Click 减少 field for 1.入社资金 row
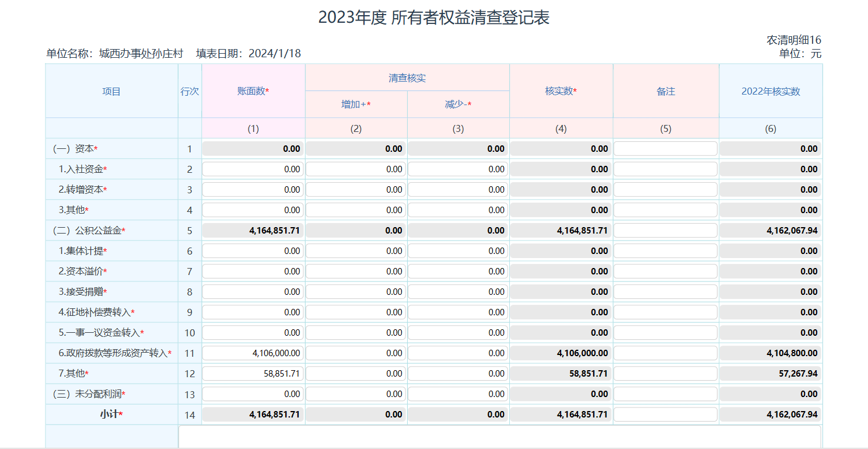The height and width of the screenshot is (449, 868). (458, 169)
